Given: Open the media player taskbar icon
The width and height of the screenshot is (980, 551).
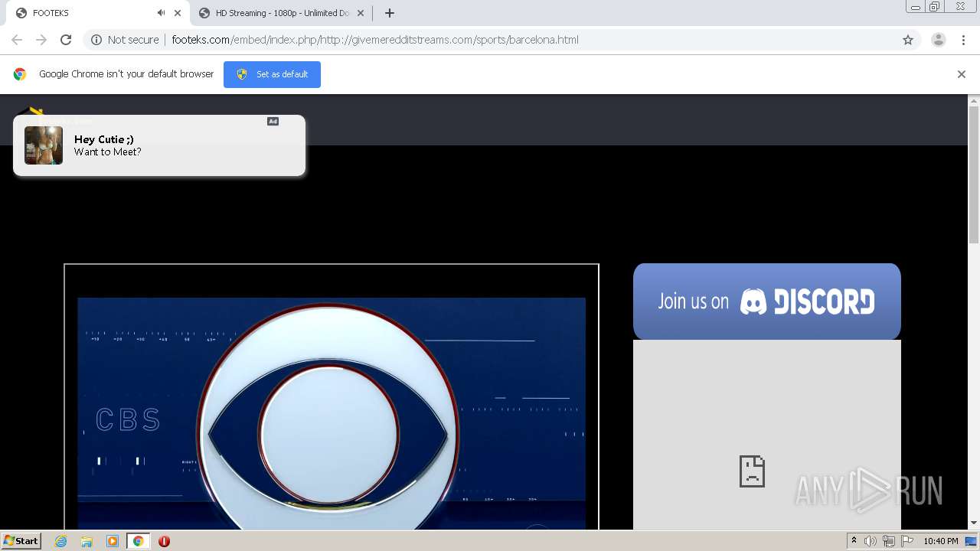Looking at the screenshot, I should tap(113, 541).
